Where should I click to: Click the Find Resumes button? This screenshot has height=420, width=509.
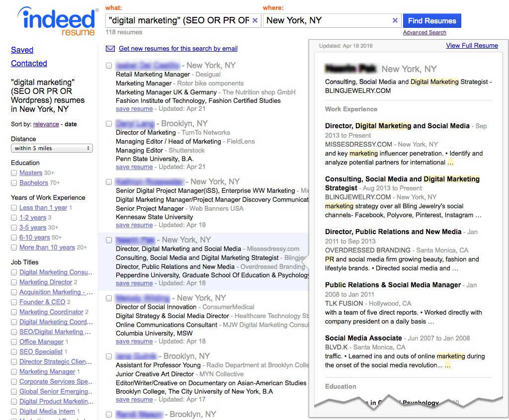(x=432, y=21)
